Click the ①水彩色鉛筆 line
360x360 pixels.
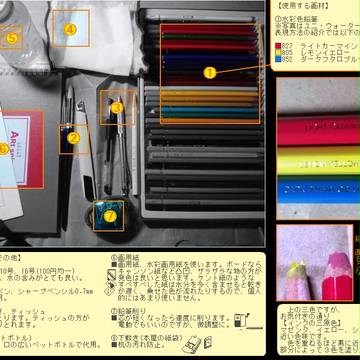pyautogui.click(x=296, y=20)
